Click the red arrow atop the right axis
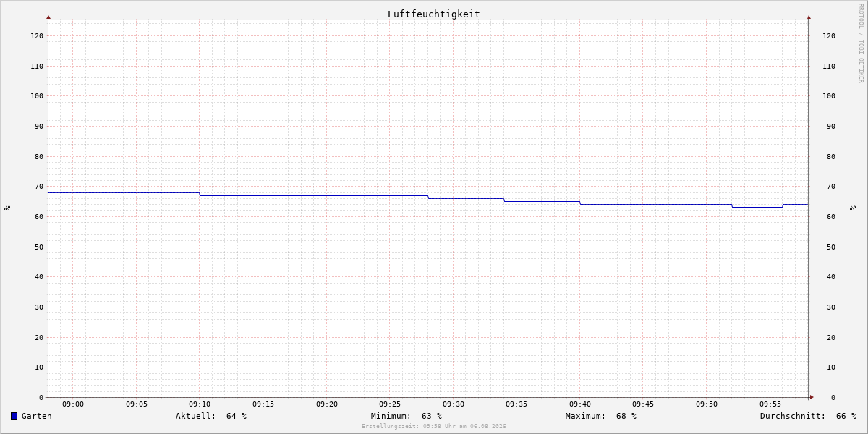 point(809,17)
